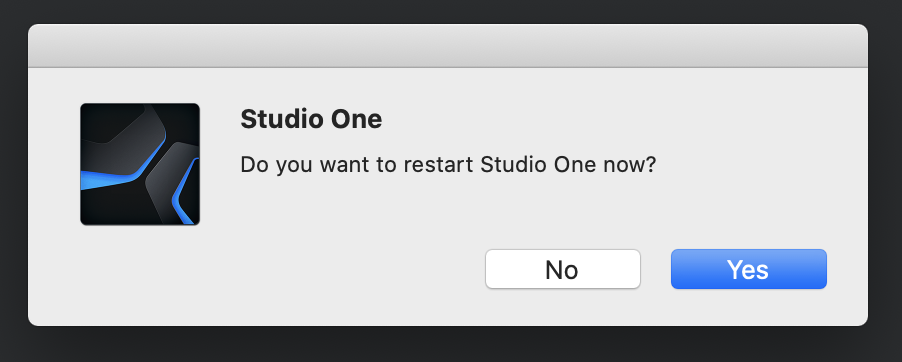Click the Studio One app icon
This screenshot has height=362, width=902.
[x=140, y=164]
